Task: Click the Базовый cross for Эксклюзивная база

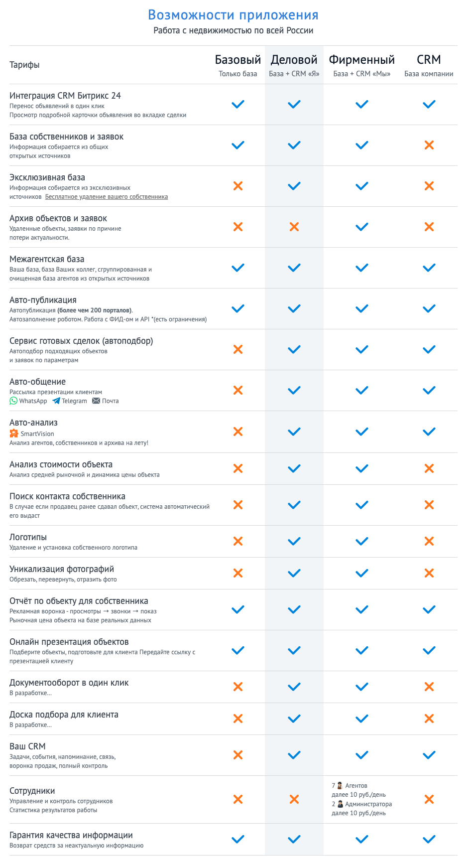Action: click(238, 186)
